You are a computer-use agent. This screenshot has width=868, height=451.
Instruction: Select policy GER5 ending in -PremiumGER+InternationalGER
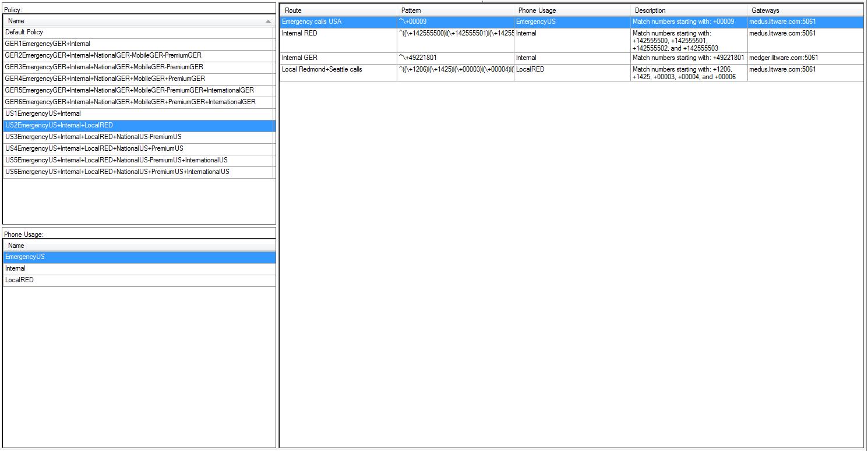(139, 91)
